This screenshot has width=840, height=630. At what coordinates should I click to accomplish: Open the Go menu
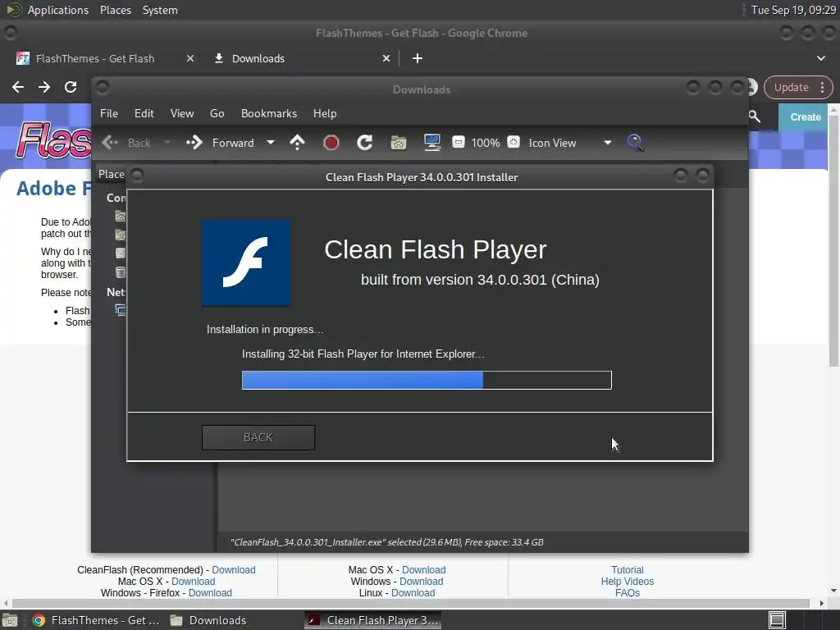click(217, 113)
